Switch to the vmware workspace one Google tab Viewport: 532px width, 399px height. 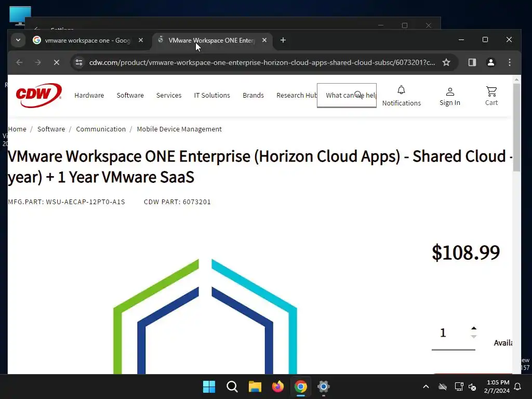[87, 41]
